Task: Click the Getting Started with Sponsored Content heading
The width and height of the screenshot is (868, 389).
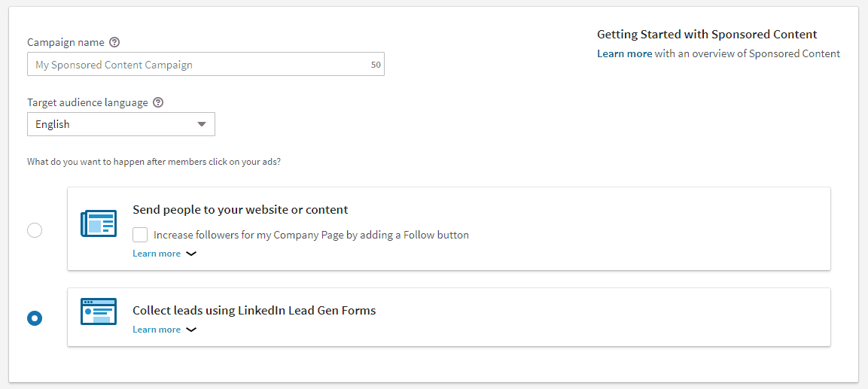Action: point(707,35)
